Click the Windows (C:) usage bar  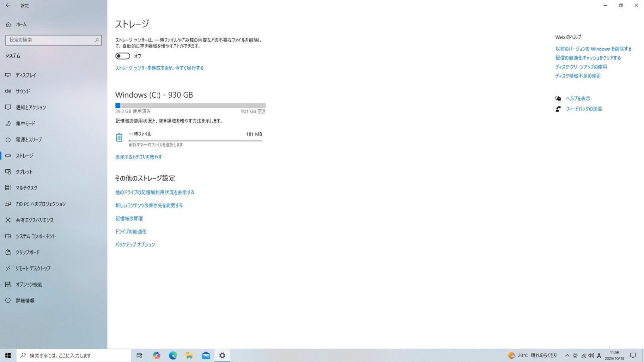pos(190,105)
